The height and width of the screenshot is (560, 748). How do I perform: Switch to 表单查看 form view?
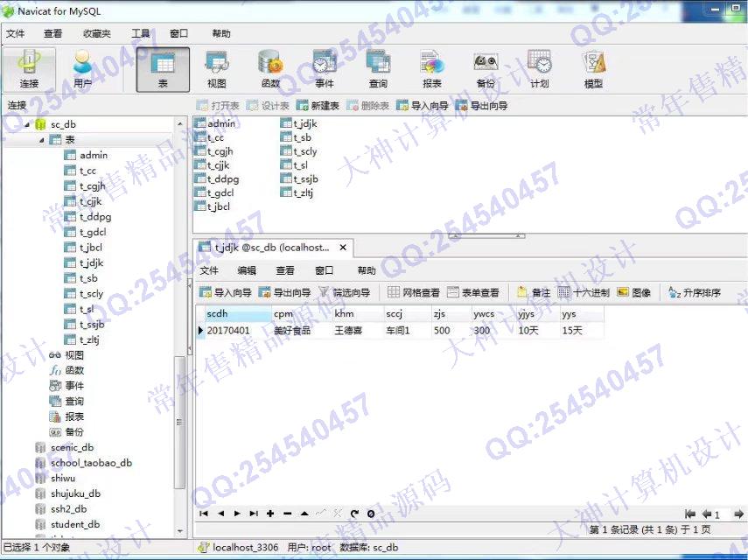[x=473, y=292]
